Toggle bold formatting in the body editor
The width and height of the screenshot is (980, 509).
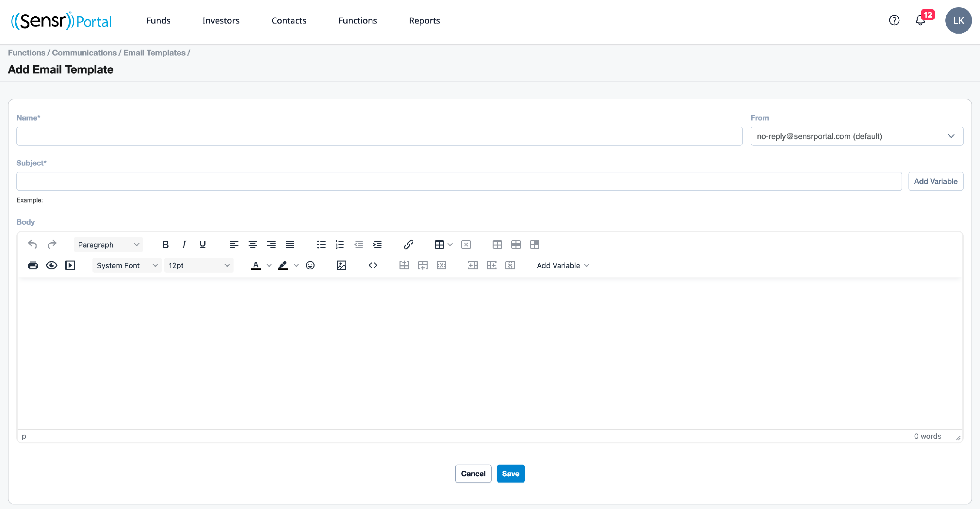tap(165, 245)
